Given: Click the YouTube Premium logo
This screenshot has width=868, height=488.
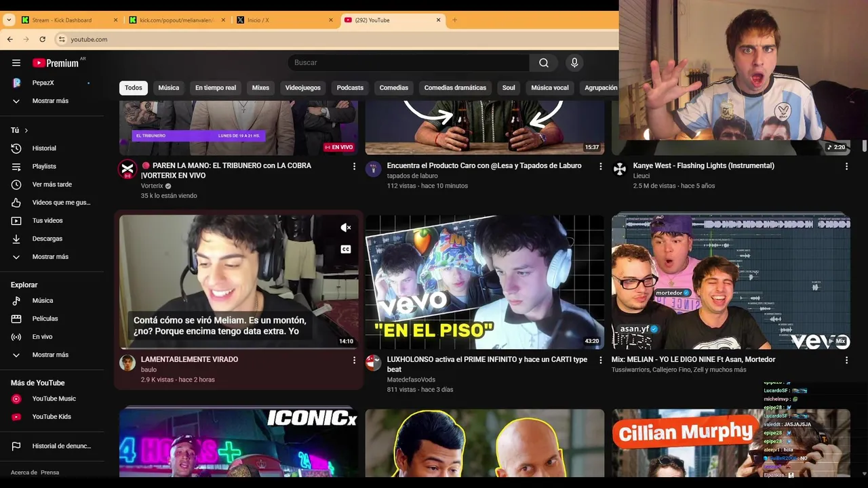Looking at the screenshot, I should click(56, 63).
